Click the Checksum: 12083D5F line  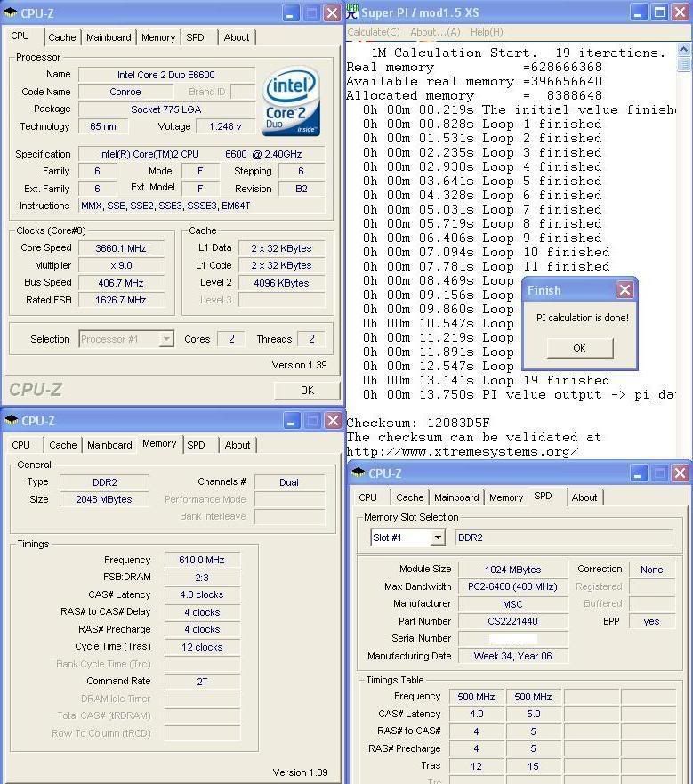[x=418, y=423]
